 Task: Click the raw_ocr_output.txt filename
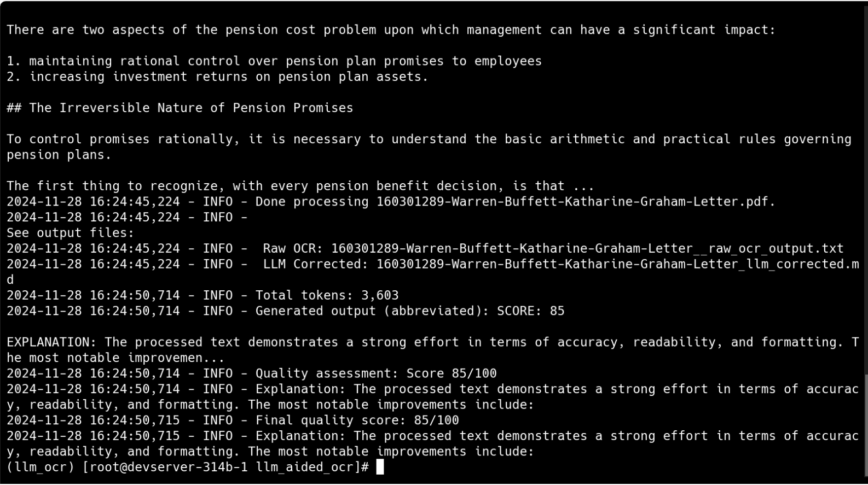tap(587, 248)
